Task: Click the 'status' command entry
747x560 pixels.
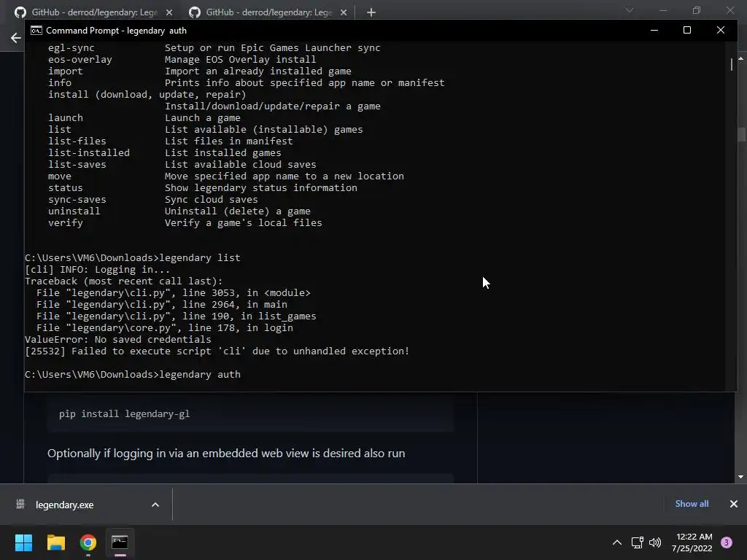Action: click(x=65, y=187)
